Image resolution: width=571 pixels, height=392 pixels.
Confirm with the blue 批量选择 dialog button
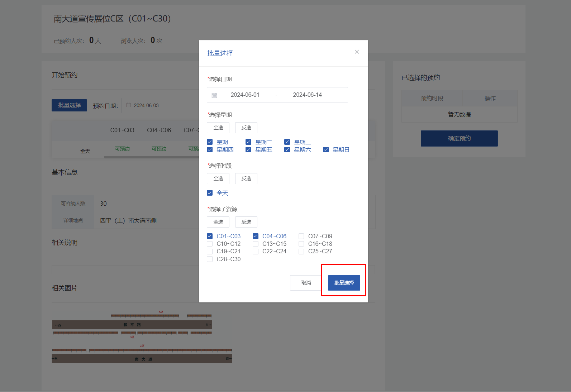point(344,283)
